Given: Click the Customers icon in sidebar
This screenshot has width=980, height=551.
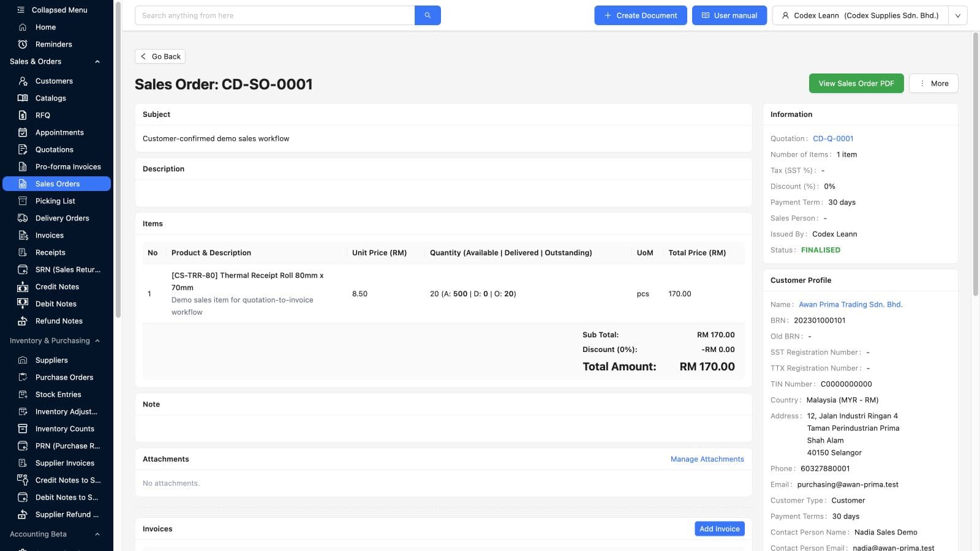Looking at the screenshot, I should coord(23,81).
